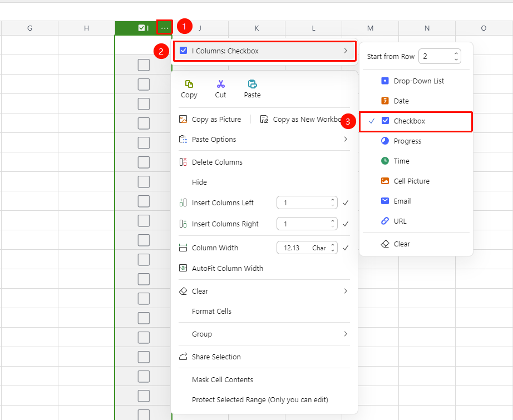Open Format Cells

[x=211, y=311]
